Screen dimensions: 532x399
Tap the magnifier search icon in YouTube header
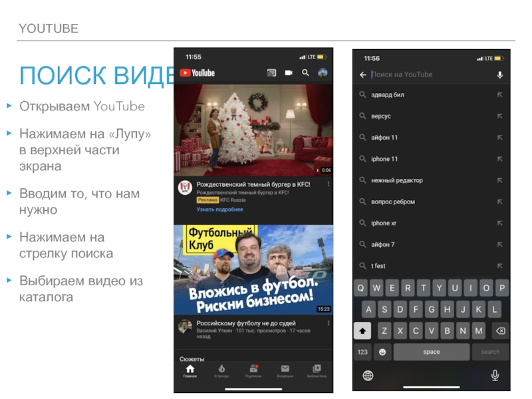coord(305,72)
